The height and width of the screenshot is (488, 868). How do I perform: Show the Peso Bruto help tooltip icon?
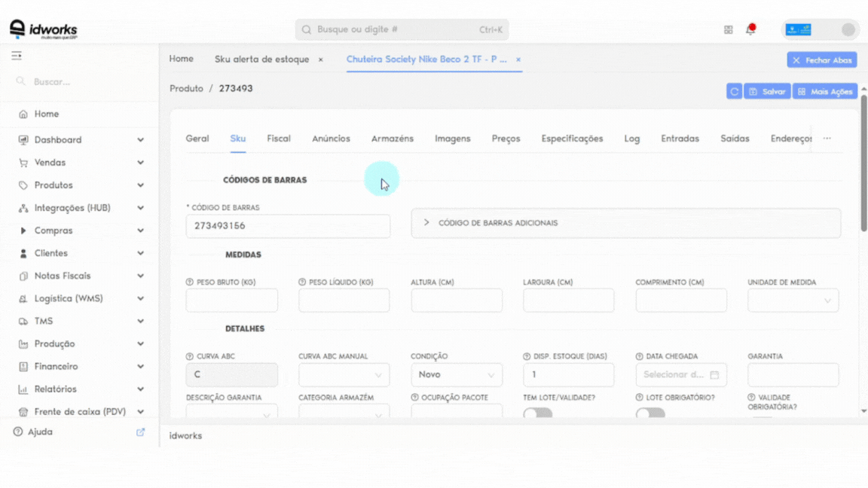pyautogui.click(x=190, y=282)
